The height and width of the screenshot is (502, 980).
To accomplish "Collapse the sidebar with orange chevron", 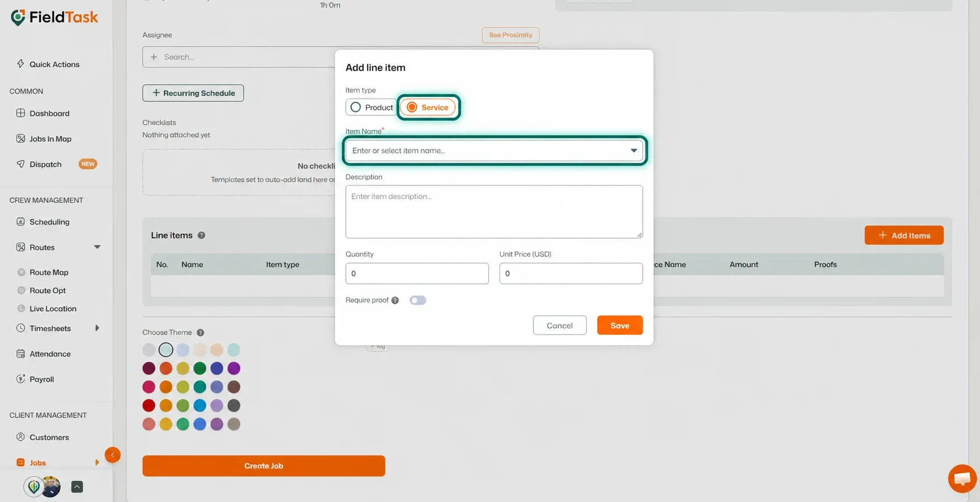I will pos(112,455).
